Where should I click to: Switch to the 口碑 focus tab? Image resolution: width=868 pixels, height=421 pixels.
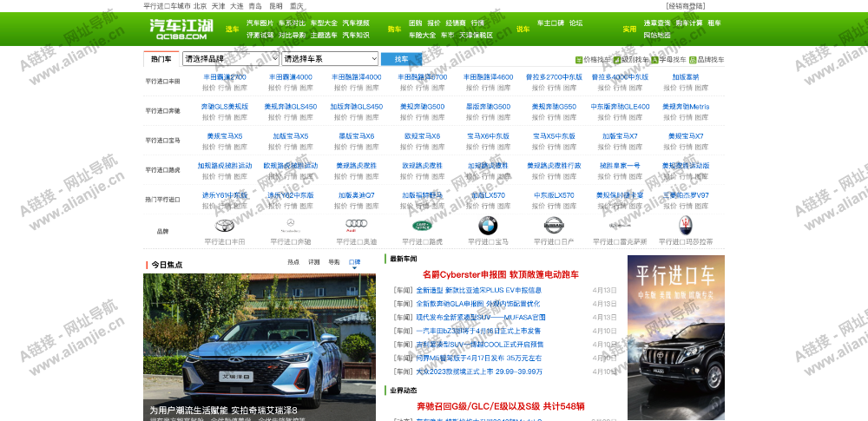pyautogui.click(x=355, y=261)
